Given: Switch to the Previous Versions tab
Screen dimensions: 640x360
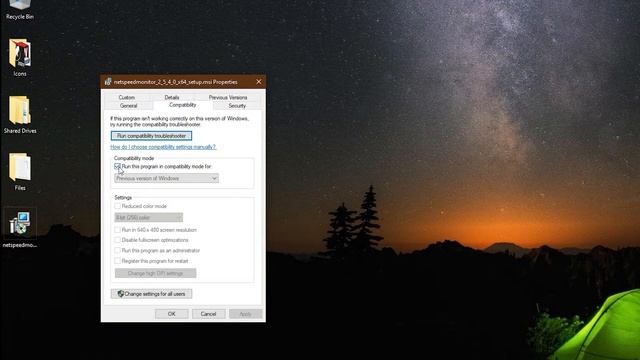Looking at the screenshot, I should click(228, 97).
